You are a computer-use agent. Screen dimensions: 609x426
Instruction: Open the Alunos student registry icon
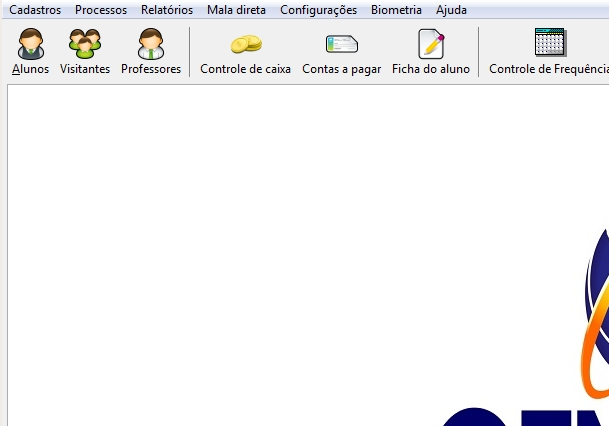point(31,44)
